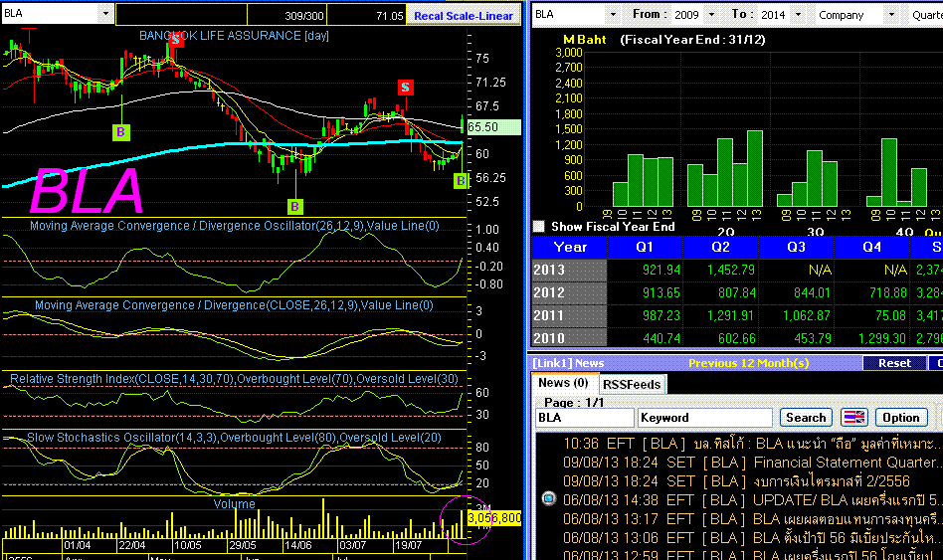Viewport: 943px width, 560px height.
Task: Click the 1,452.79 cell for 2013 Q2
Action: pos(720,270)
